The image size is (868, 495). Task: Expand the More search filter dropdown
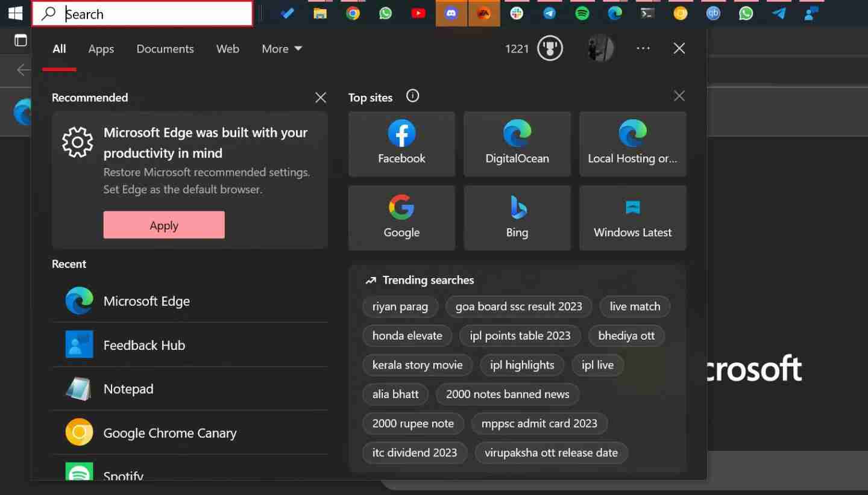click(x=281, y=49)
